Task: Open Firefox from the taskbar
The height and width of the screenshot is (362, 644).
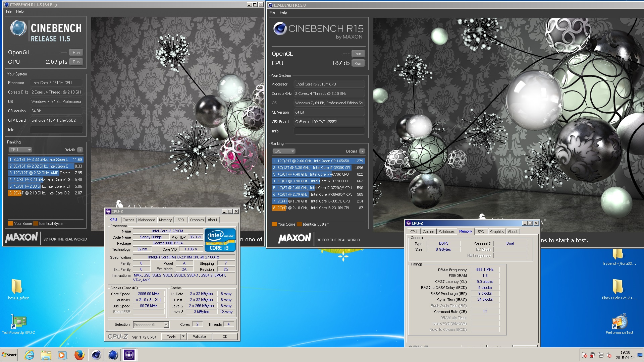Action: [x=79, y=355]
